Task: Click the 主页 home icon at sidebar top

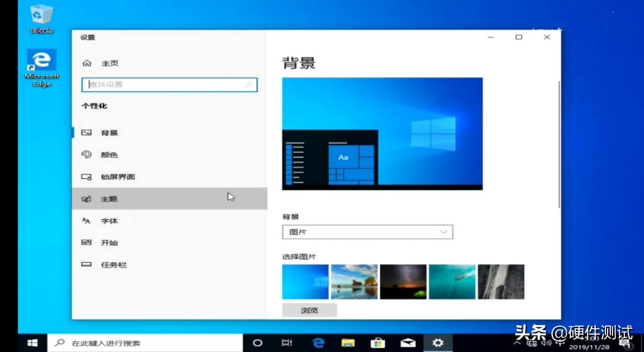Action: pos(87,63)
